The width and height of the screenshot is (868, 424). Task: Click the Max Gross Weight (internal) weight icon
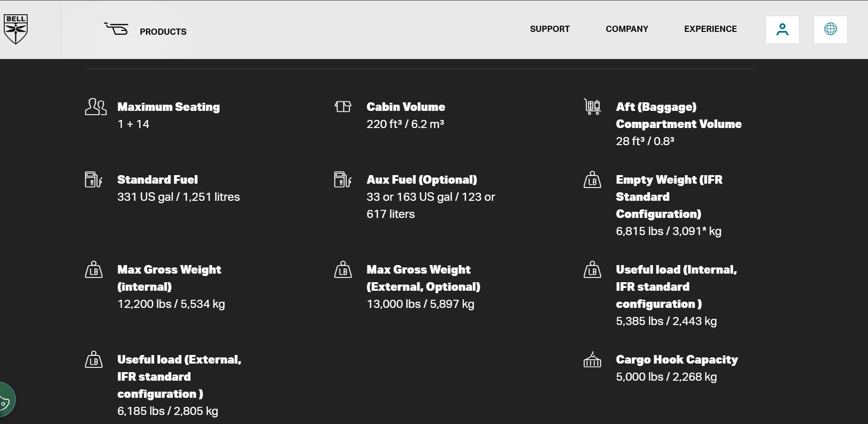[94, 270]
